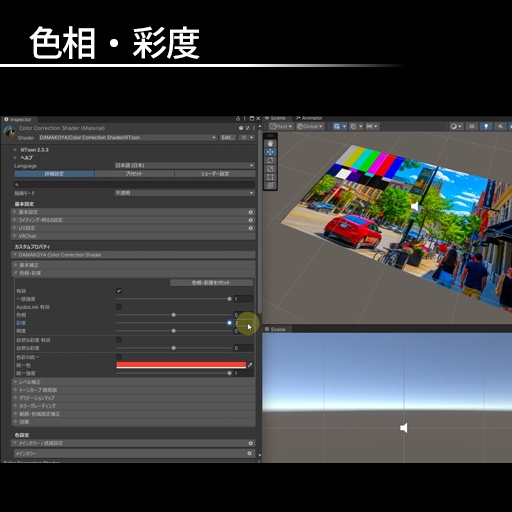Switch to the Animator tab
The image size is (512, 512).
[309, 118]
